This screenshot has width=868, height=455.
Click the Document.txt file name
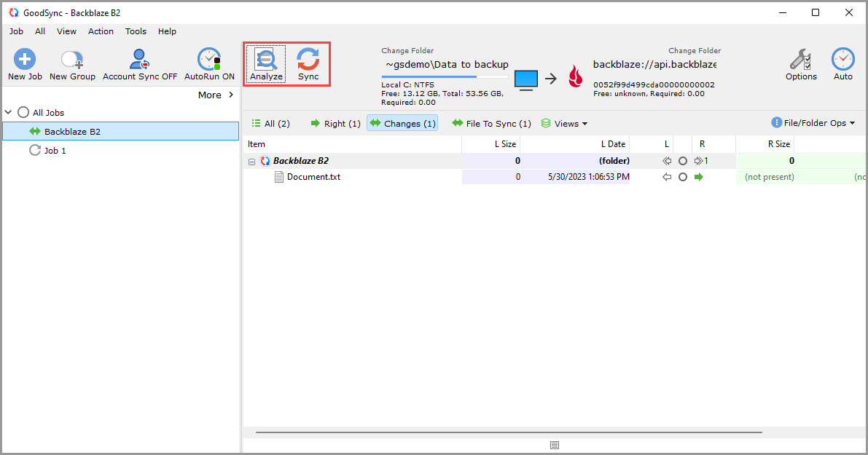(313, 177)
